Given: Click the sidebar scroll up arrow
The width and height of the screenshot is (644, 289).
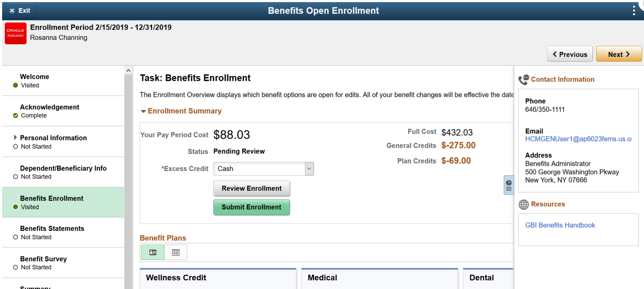Looking at the screenshot, I should [128, 71].
